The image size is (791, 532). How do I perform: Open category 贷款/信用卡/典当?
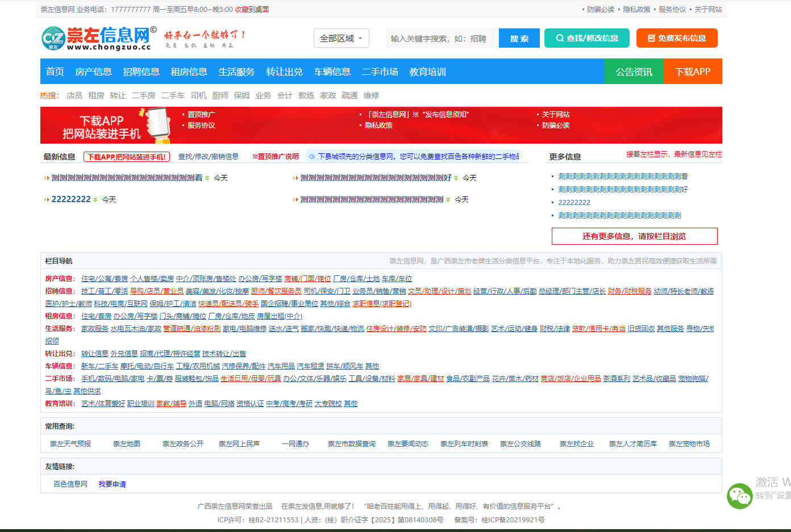tap(599, 329)
